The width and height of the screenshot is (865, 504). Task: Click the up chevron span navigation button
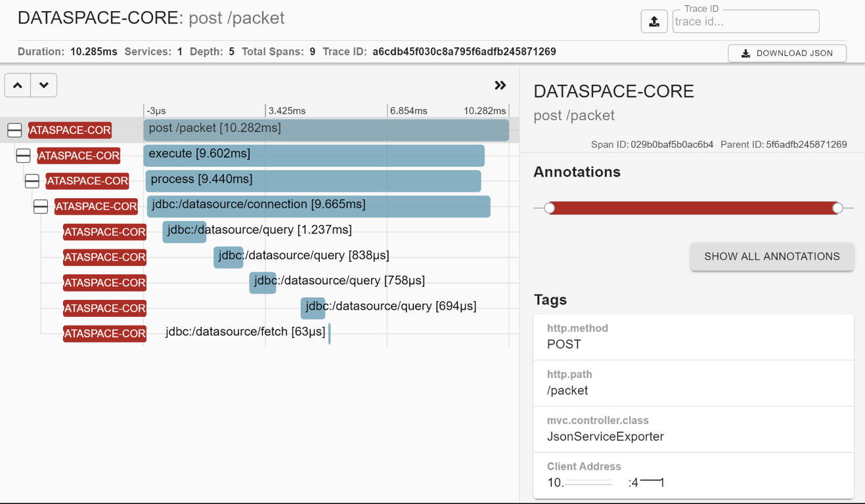coord(18,85)
